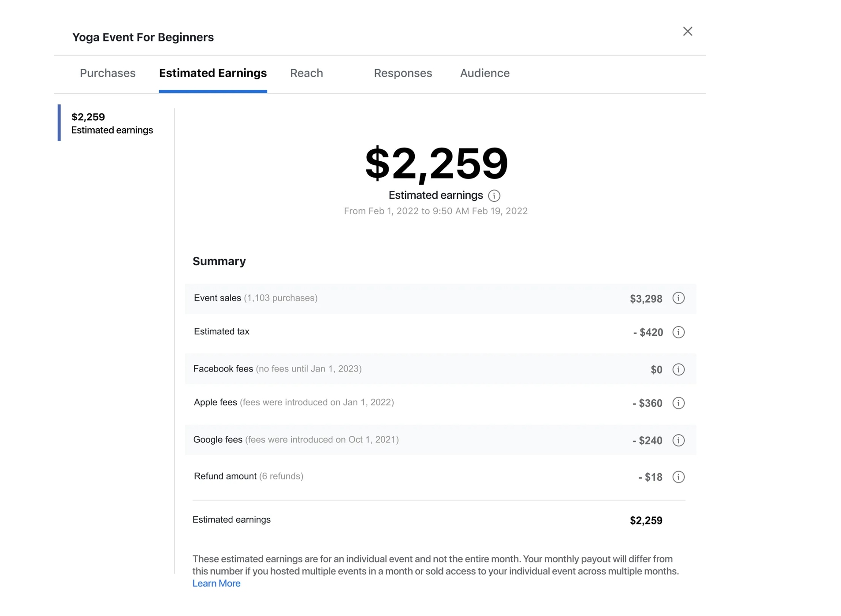This screenshot has width=841, height=616.
Task: Open info icon beside Estimated earnings heading
Action: click(494, 196)
